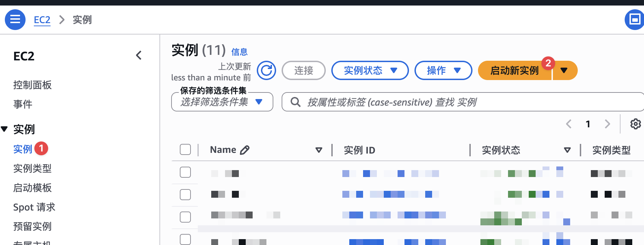644x245 pixels.
Task: Open Spot 请求 in the sidebar
Action: pyautogui.click(x=34, y=207)
